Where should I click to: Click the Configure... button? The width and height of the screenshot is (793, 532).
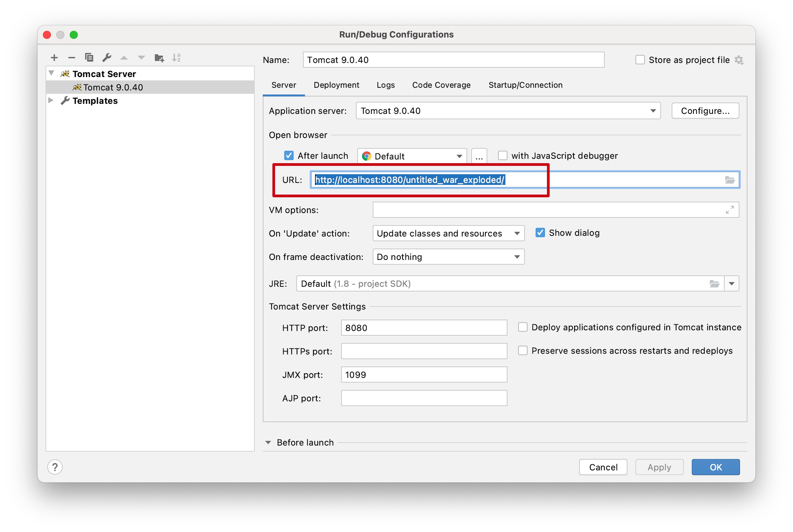coord(705,111)
